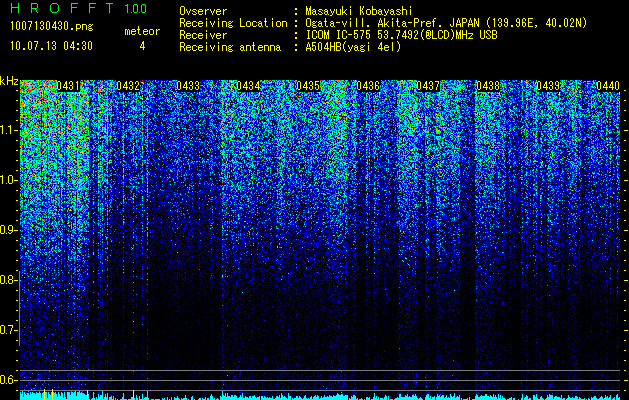Click the 0440 time marker
The image size is (629, 400).
(x=608, y=86)
